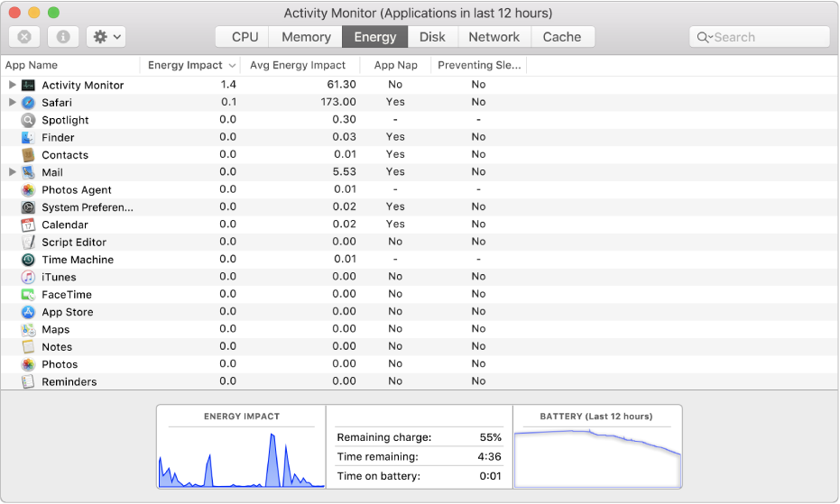Click the Maps app icon

[x=28, y=329]
